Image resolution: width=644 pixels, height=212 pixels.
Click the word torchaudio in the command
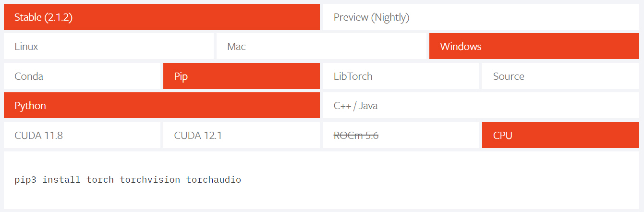(x=214, y=180)
